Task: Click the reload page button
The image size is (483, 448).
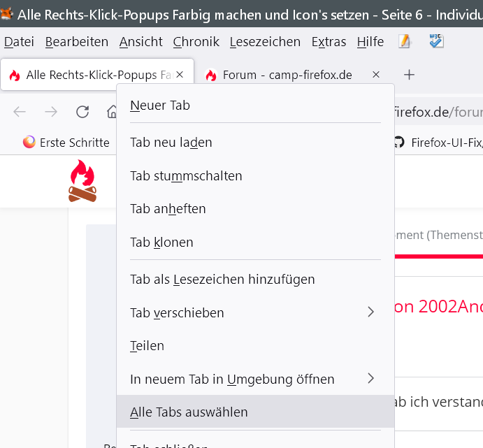Action: [x=82, y=112]
